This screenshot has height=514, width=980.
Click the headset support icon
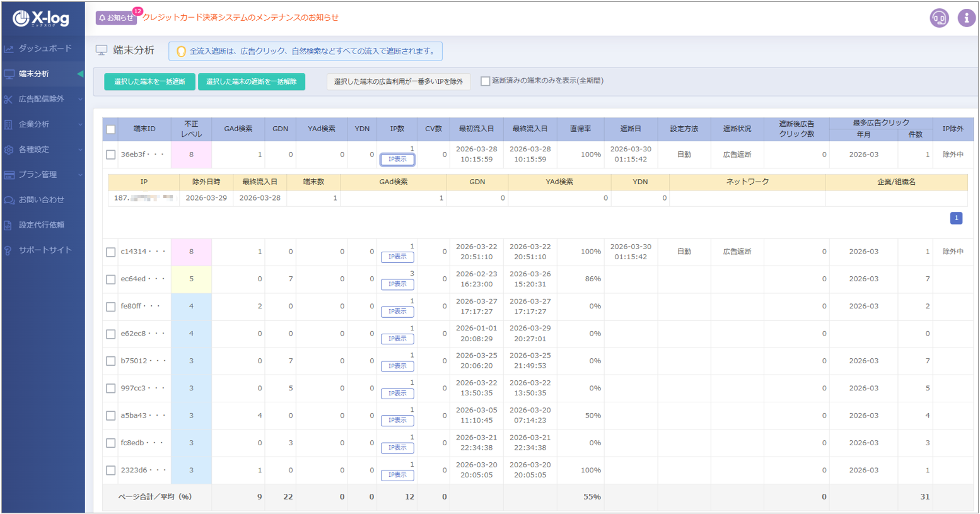tap(939, 18)
